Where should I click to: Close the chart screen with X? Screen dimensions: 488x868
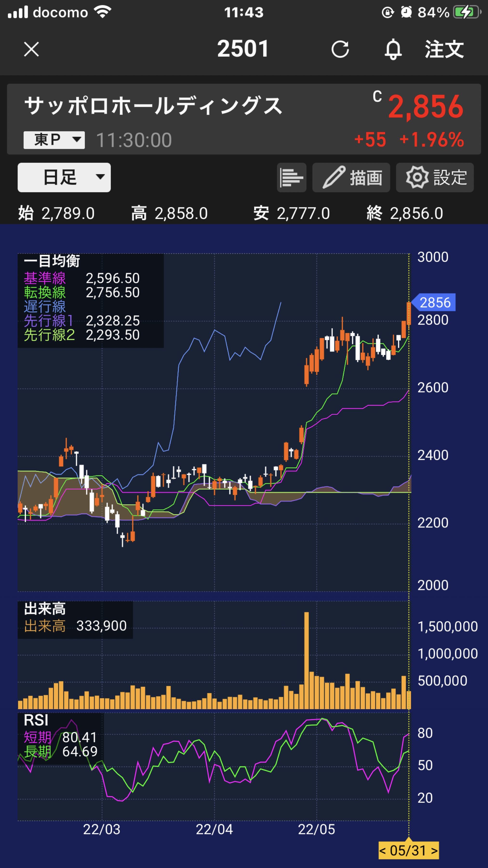coord(31,49)
